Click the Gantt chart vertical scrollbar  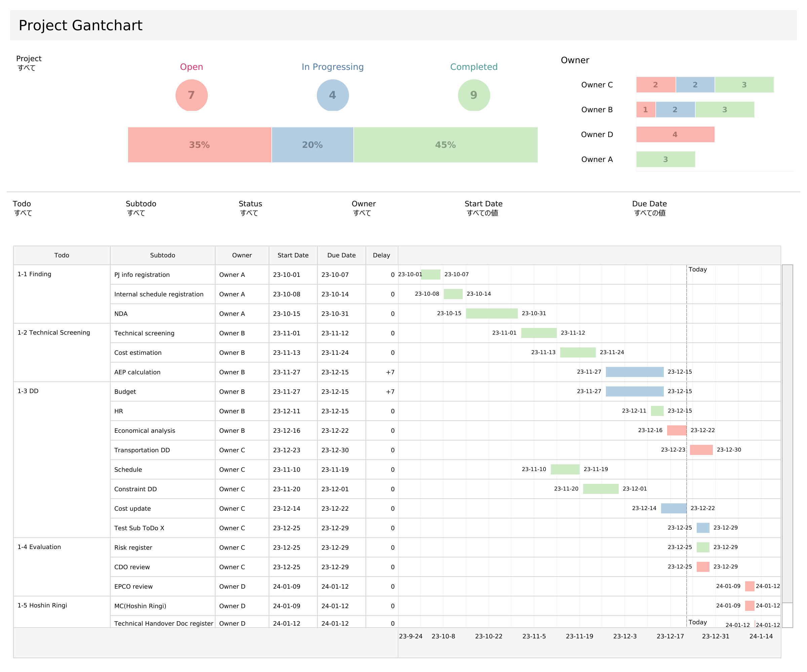click(787, 433)
